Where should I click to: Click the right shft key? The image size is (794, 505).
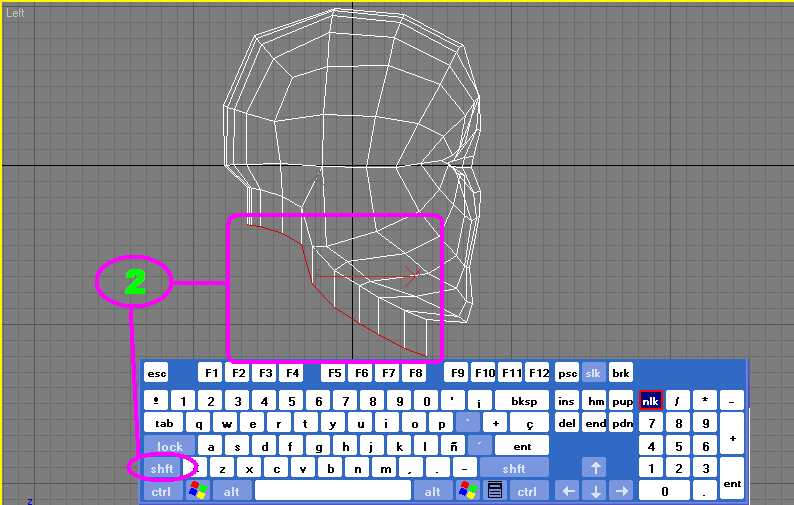514,469
